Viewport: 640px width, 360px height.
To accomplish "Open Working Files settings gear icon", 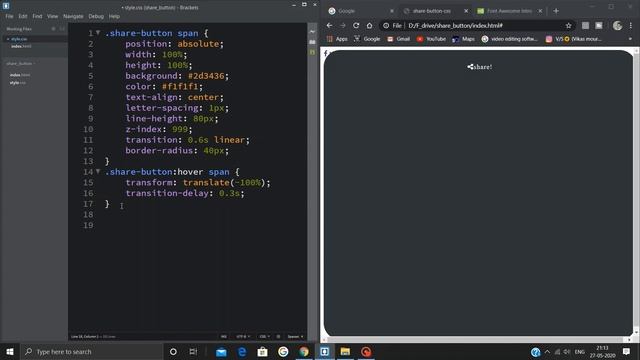I will [x=53, y=29].
